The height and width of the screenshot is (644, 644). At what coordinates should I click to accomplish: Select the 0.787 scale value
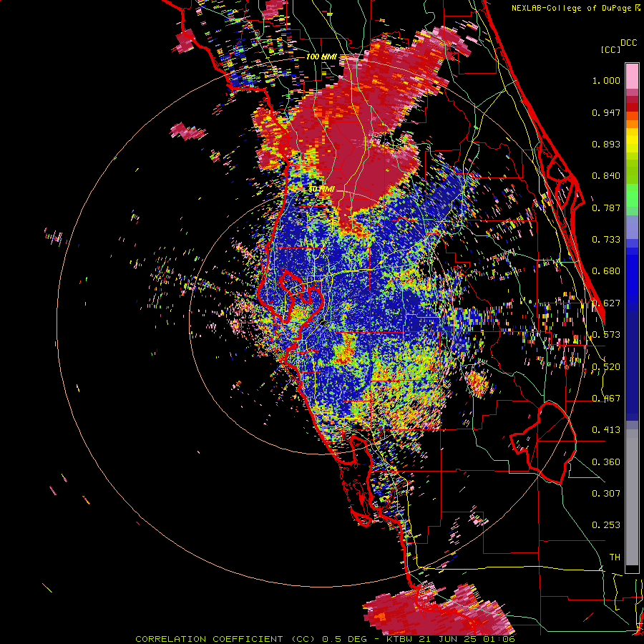click(x=606, y=208)
